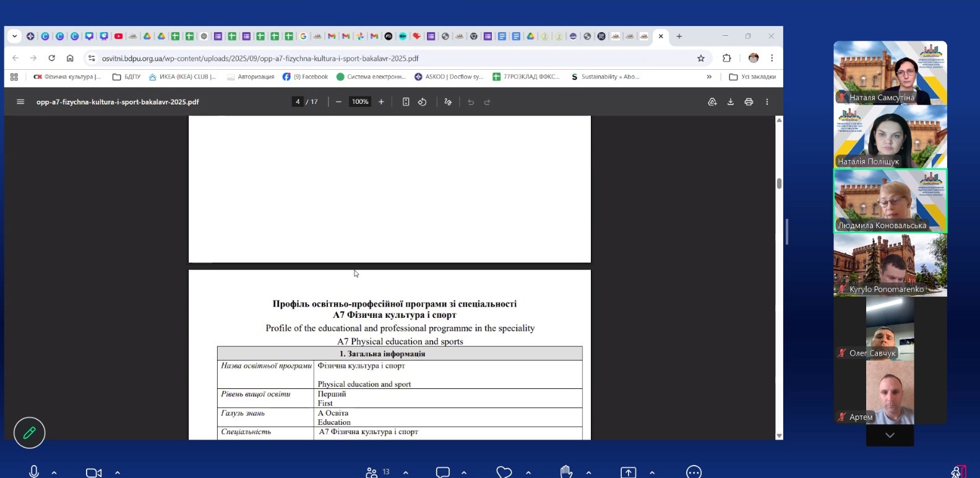Show more participant videos with down chevron

coord(890,435)
